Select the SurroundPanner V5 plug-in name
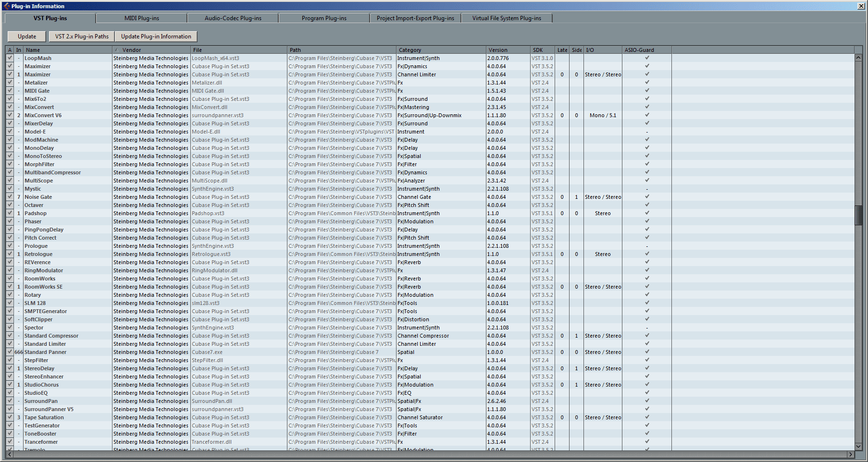This screenshot has height=462, width=868. tap(49, 409)
